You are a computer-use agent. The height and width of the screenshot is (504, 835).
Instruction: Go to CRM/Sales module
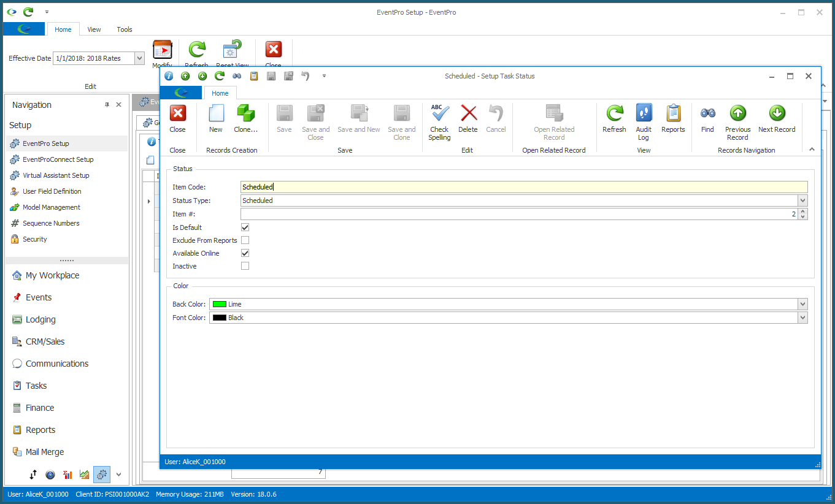pyautogui.click(x=67, y=342)
